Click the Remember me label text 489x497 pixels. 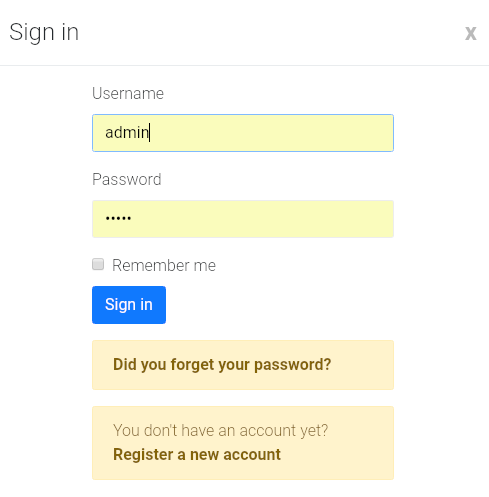[164, 266]
